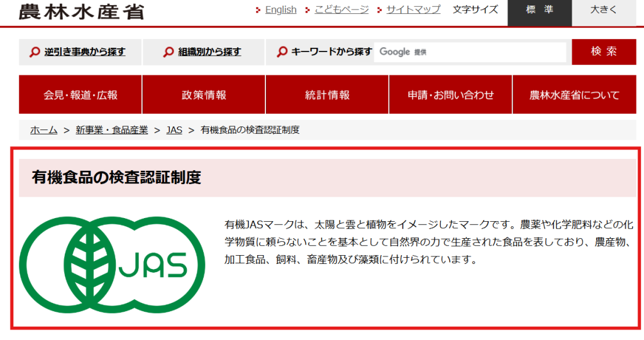Open the 政策情報 menu
Viewport: 644px width, 340px height.
point(204,94)
